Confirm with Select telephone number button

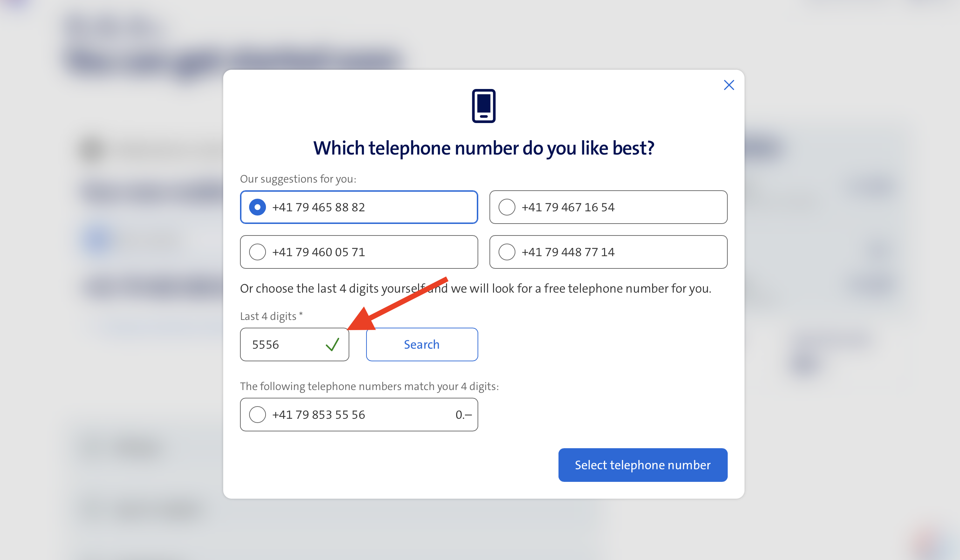(x=643, y=465)
